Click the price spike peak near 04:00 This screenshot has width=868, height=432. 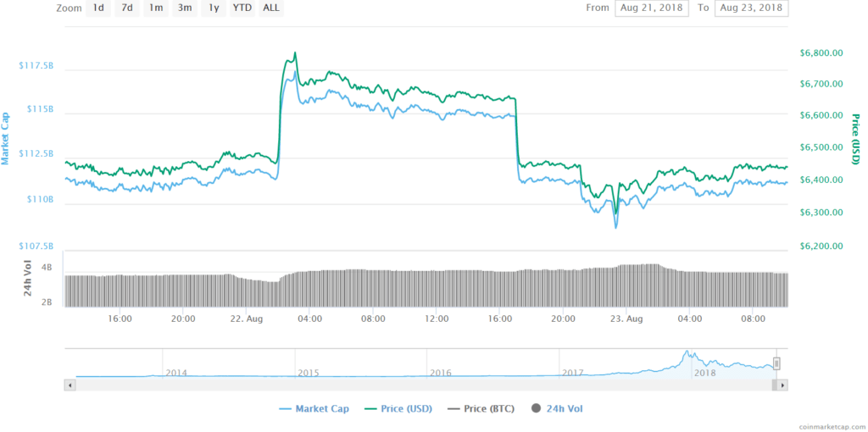tap(294, 53)
